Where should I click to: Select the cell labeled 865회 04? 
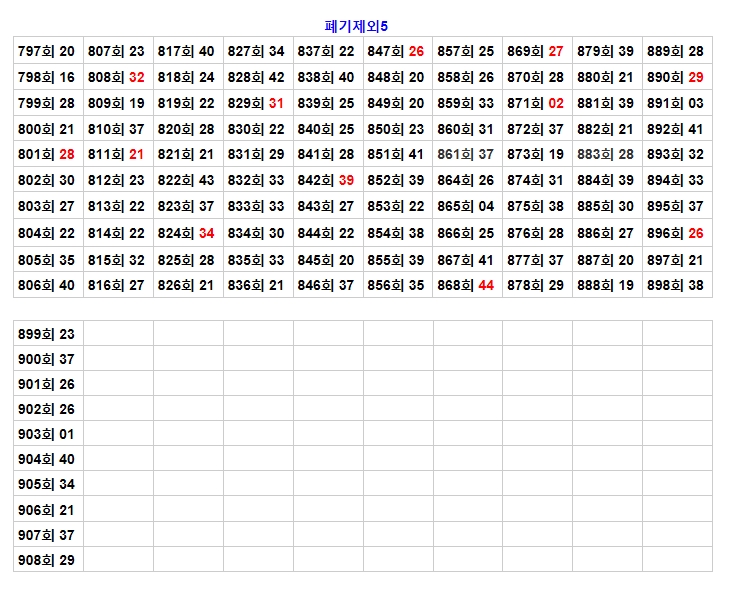pyautogui.click(x=467, y=206)
